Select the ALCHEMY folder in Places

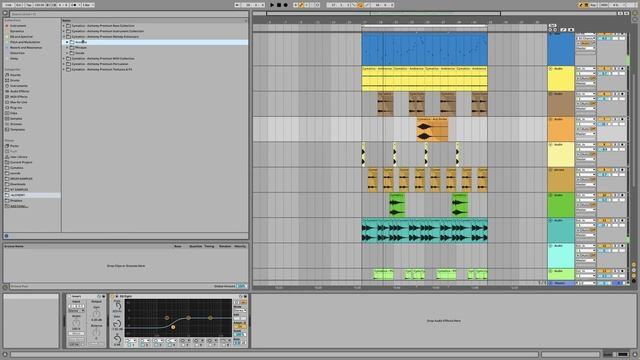click(x=32, y=195)
